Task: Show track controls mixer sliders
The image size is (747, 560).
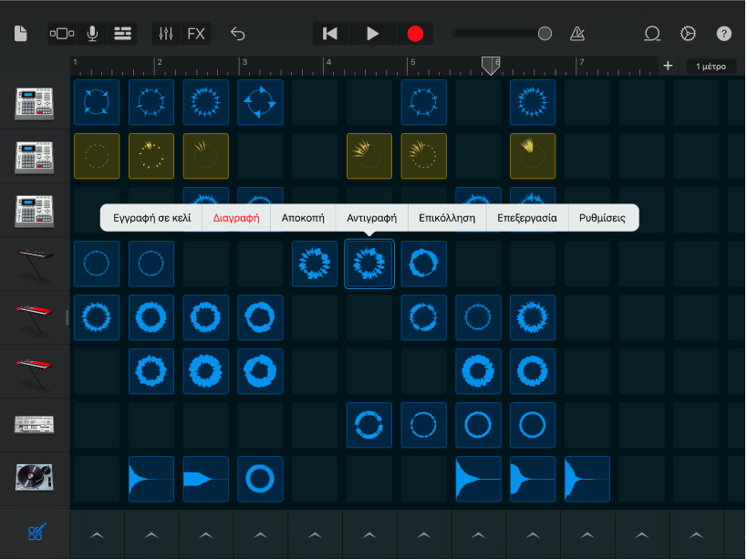Action: pyautogui.click(x=166, y=34)
